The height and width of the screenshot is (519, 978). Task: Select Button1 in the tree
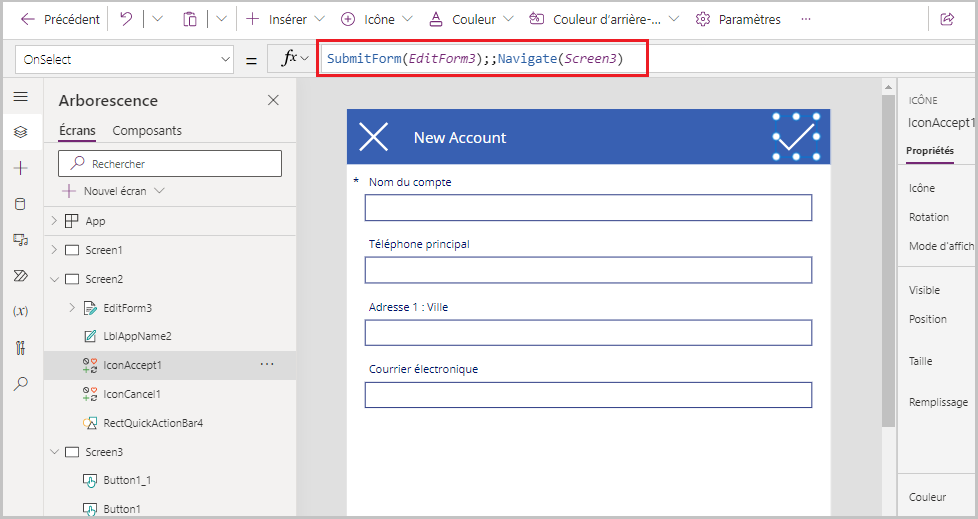(x=122, y=509)
